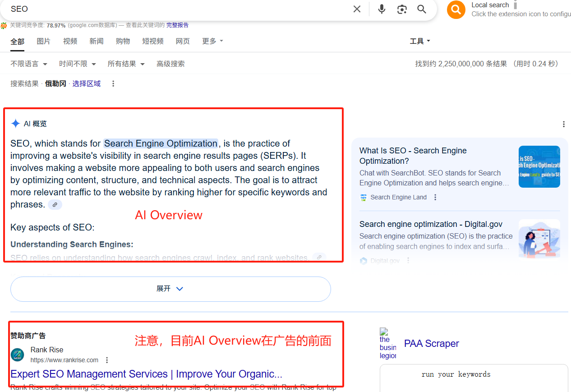Click the 'Key aspects of SEO:' text
This screenshot has height=392, width=571.
[x=52, y=227]
